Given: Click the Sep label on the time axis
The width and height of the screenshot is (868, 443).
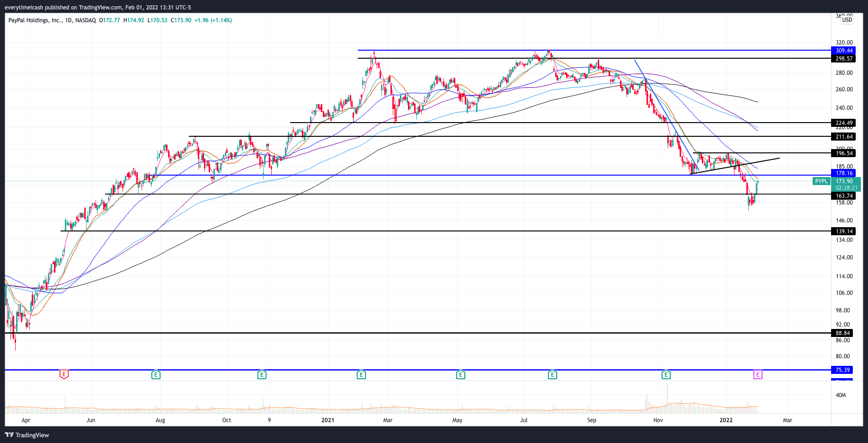Looking at the screenshot, I should (592, 420).
